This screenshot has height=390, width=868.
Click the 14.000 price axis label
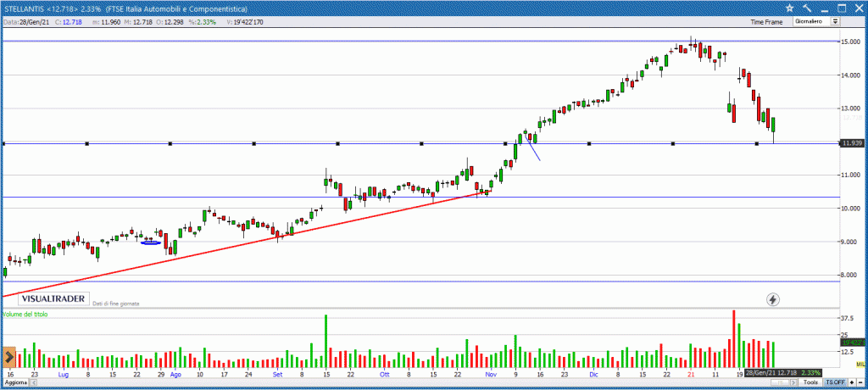click(x=850, y=75)
